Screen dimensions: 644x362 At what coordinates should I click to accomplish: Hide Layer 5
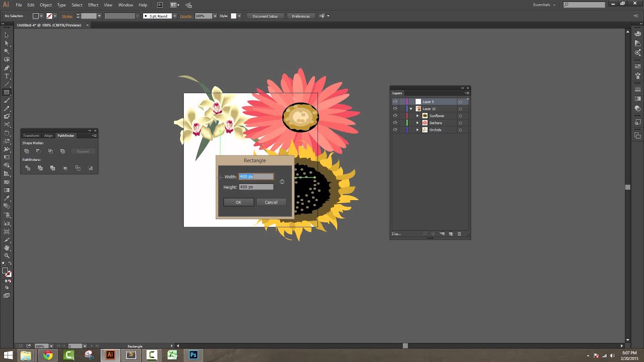(x=395, y=101)
